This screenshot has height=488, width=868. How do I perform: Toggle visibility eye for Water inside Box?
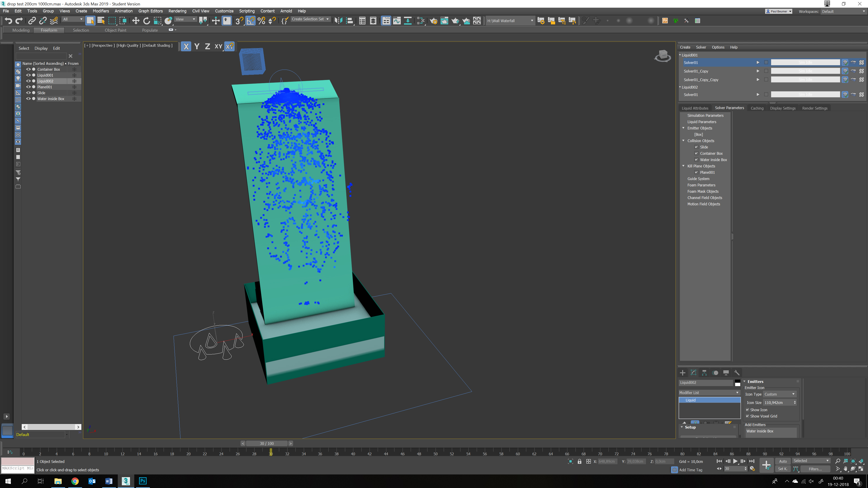click(29, 99)
